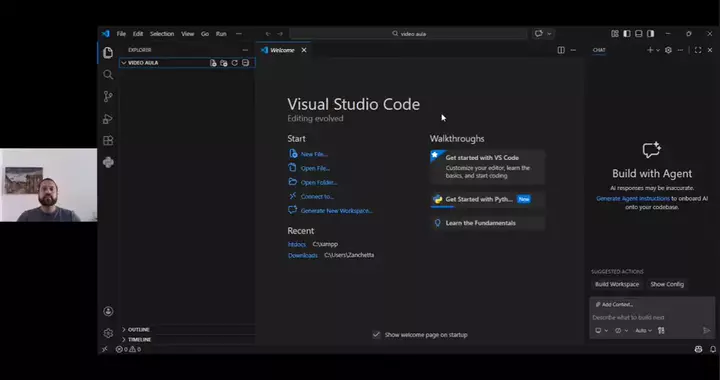Open the Selection menu
Screen dimensions: 720x380
(162, 34)
